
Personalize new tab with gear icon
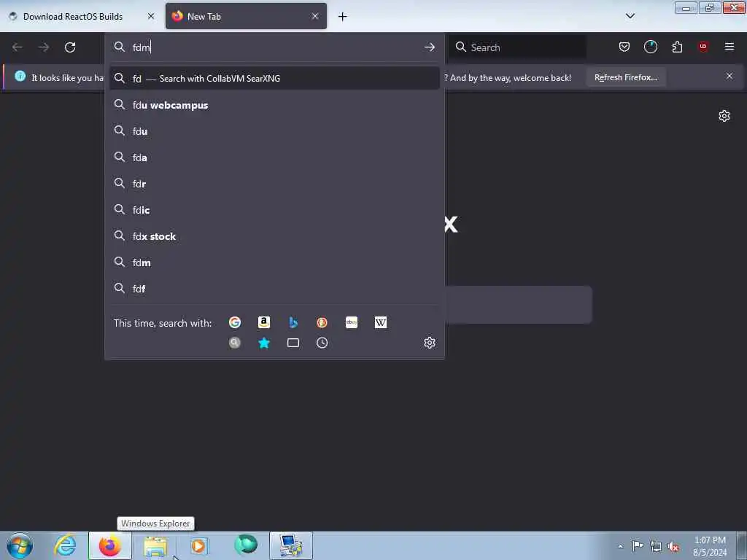pos(724,116)
